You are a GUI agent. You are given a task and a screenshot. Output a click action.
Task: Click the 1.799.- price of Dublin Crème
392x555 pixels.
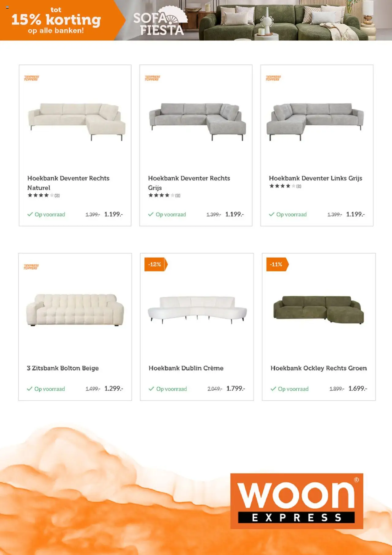tap(236, 388)
